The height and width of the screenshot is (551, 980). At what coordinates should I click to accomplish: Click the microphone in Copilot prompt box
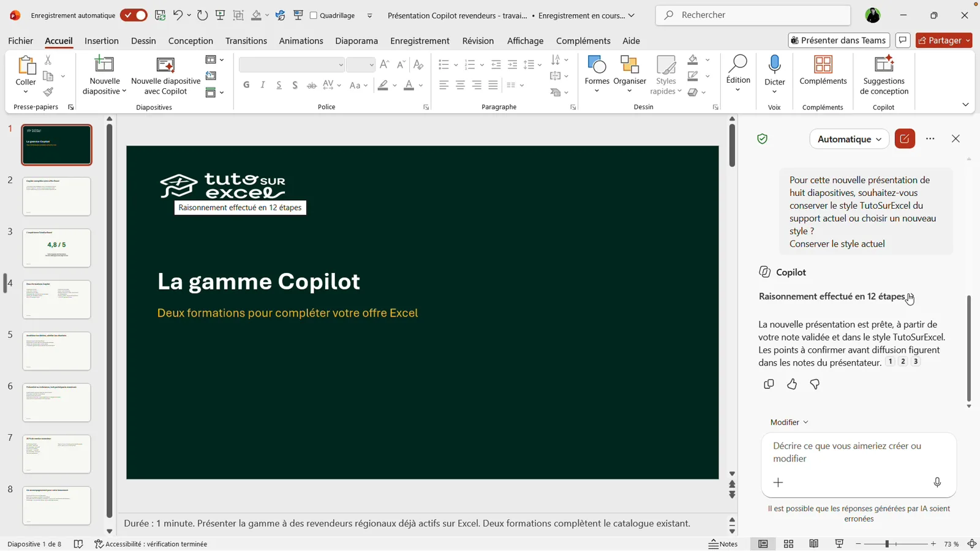937,482
